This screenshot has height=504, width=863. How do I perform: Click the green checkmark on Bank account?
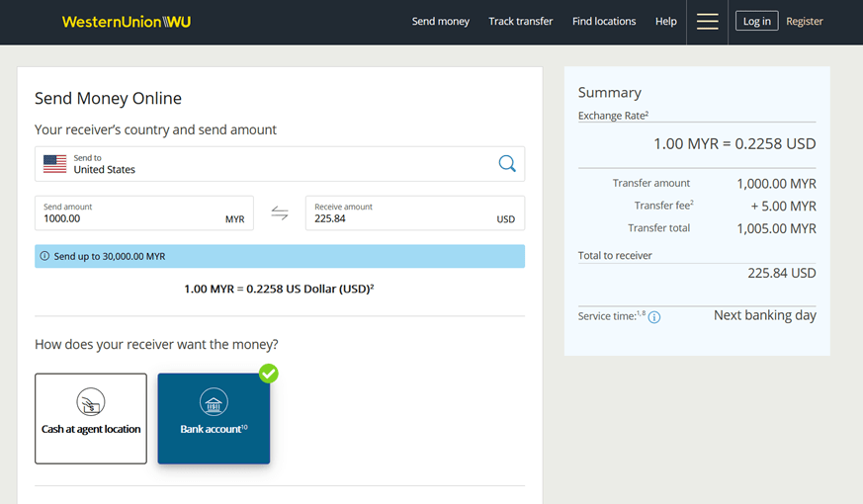tap(268, 374)
